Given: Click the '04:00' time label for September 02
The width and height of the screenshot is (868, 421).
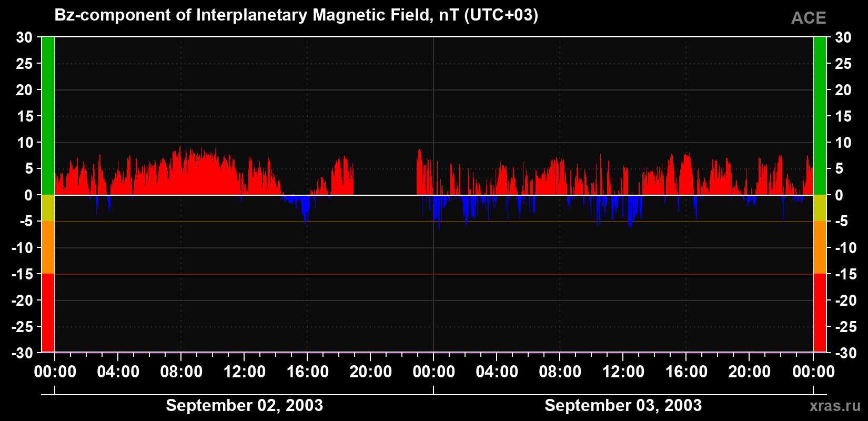Looking at the screenshot, I should pos(118,372).
